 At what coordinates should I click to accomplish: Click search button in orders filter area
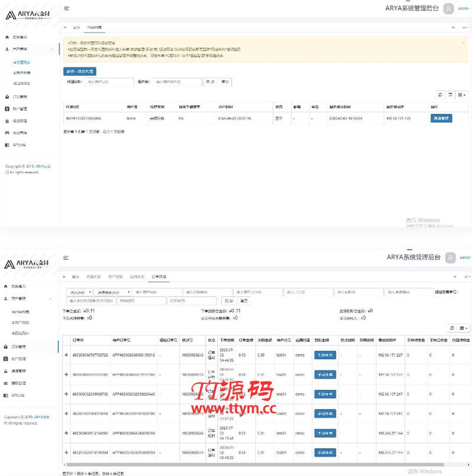click(x=229, y=301)
